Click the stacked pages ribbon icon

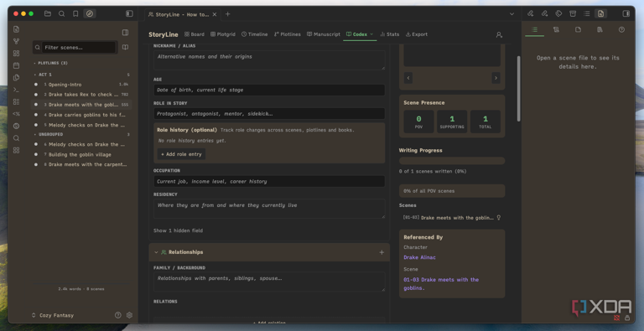16,77
